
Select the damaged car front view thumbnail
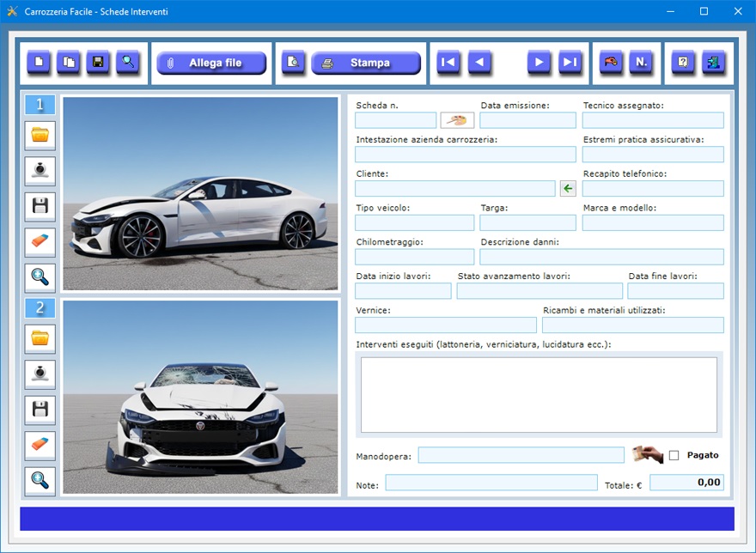(x=200, y=397)
